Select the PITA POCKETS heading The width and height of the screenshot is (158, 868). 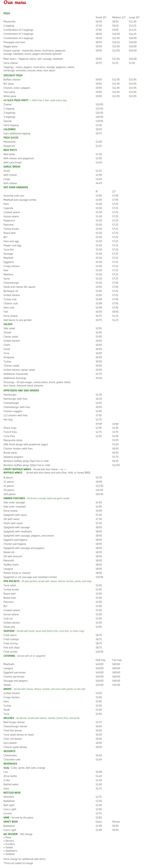11,581
